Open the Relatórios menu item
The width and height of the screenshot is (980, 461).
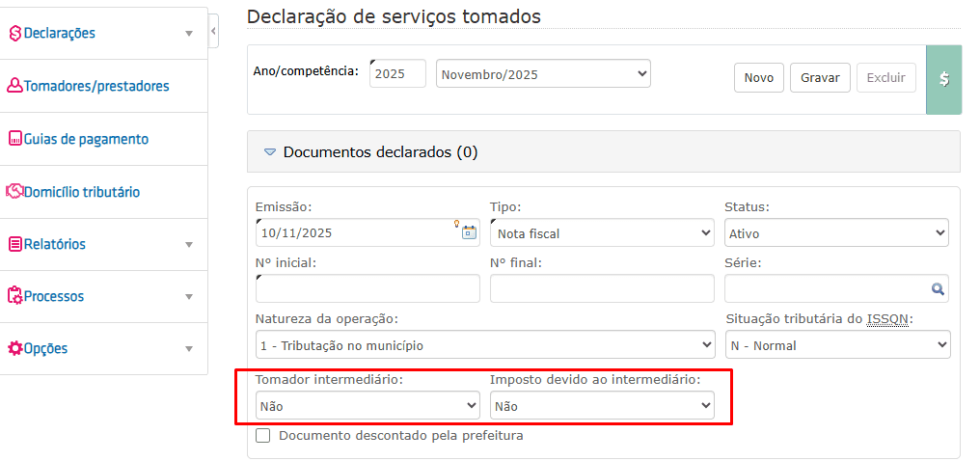pyautogui.click(x=104, y=244)
